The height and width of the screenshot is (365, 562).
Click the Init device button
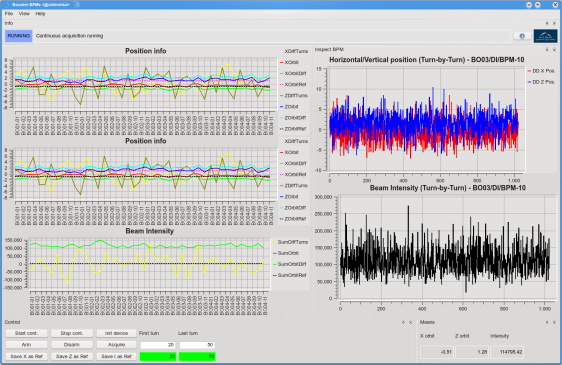116,333
